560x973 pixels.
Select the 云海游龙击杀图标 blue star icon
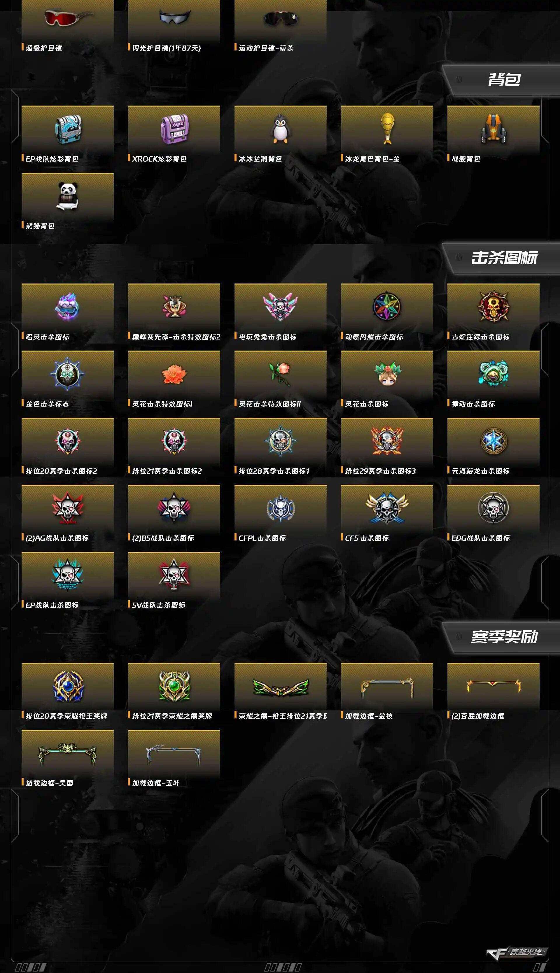point(494,441)
